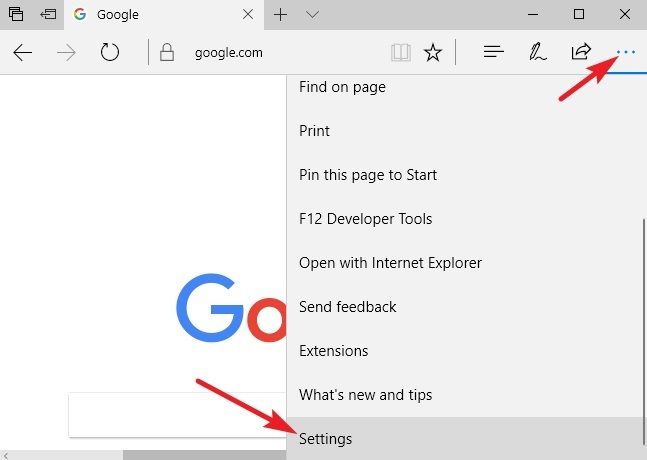Open Extensions from the menu
Viewport: 647px width, 460px height.
click(334, 351)
